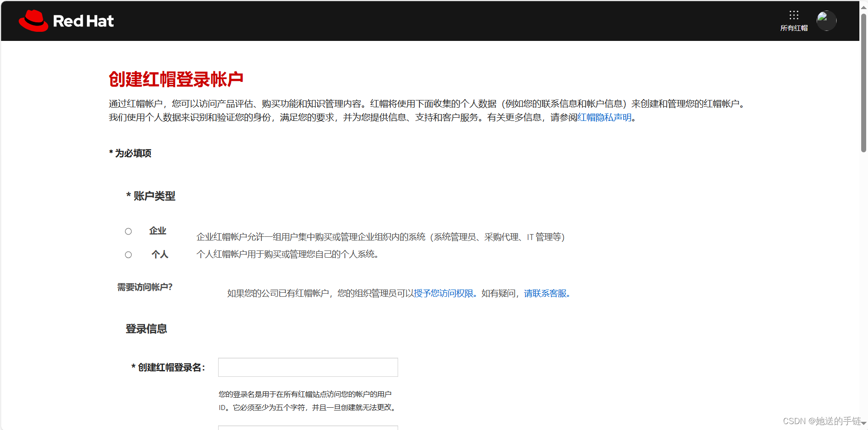
Task: Click the partially visible input field at page bottom
Action: click(307, 428)
